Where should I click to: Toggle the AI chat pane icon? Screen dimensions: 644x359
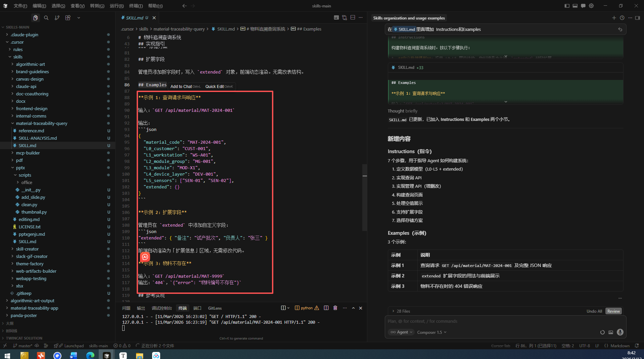pos(583,6)
